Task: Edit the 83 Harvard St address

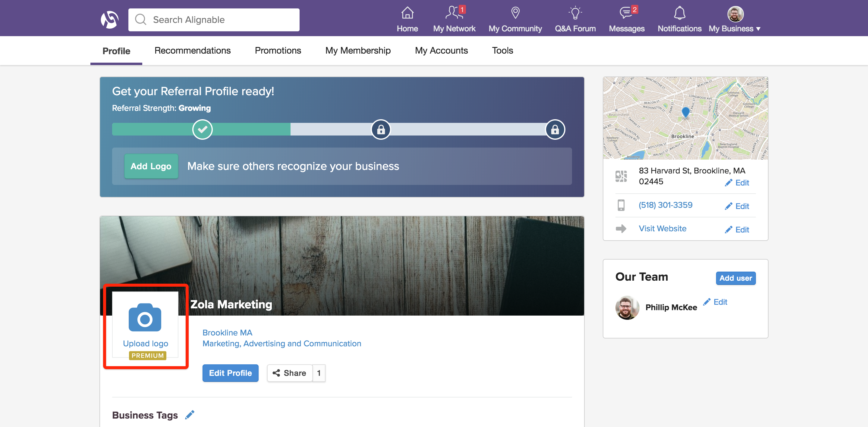Action: click(x=737, y=183)
